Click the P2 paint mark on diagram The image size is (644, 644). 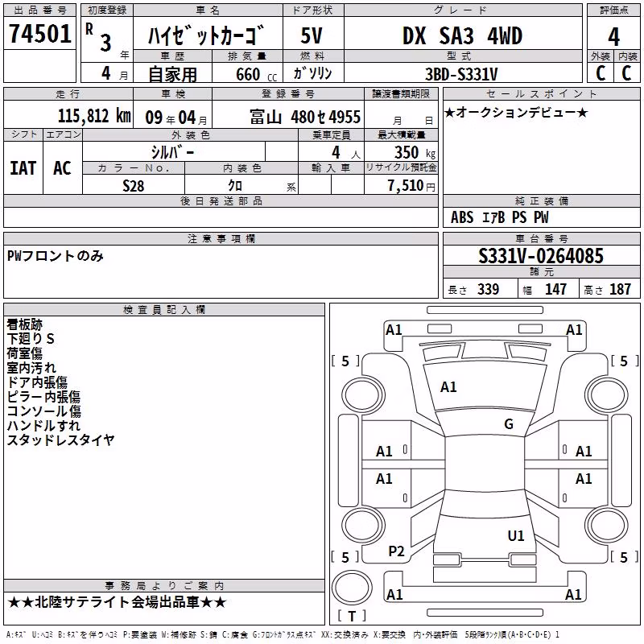[396, 551]
